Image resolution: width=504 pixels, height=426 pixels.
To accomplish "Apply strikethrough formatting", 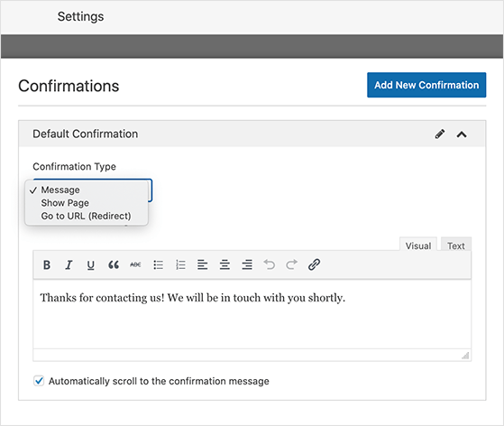I will [135, 264].
